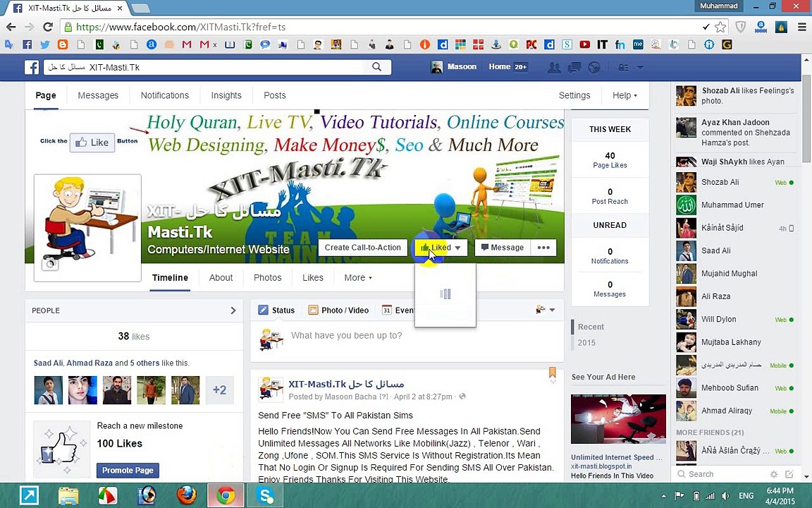The width and height of the screenshot is (812, 508).
Task: Click the Facebook logo icon
Action: coord(32,68)
